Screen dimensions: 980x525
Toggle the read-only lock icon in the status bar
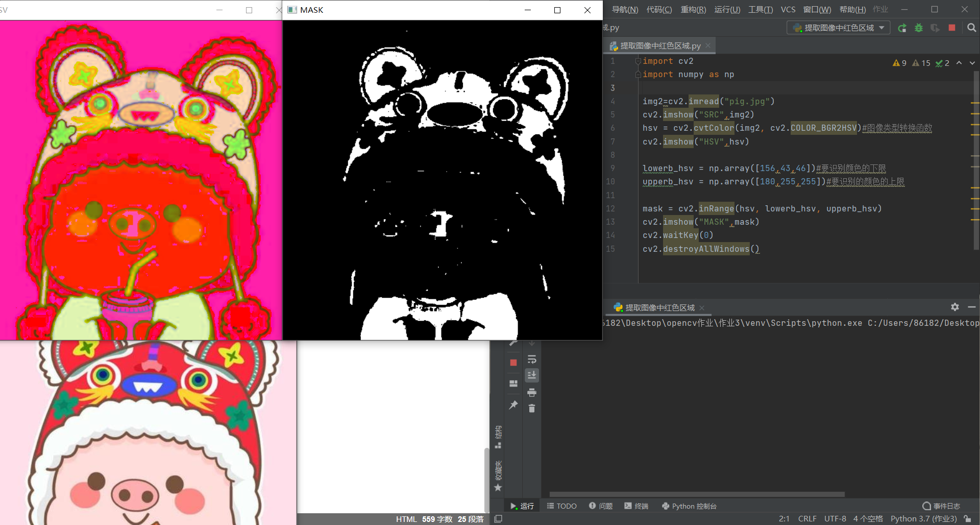(x=967, y=518)
